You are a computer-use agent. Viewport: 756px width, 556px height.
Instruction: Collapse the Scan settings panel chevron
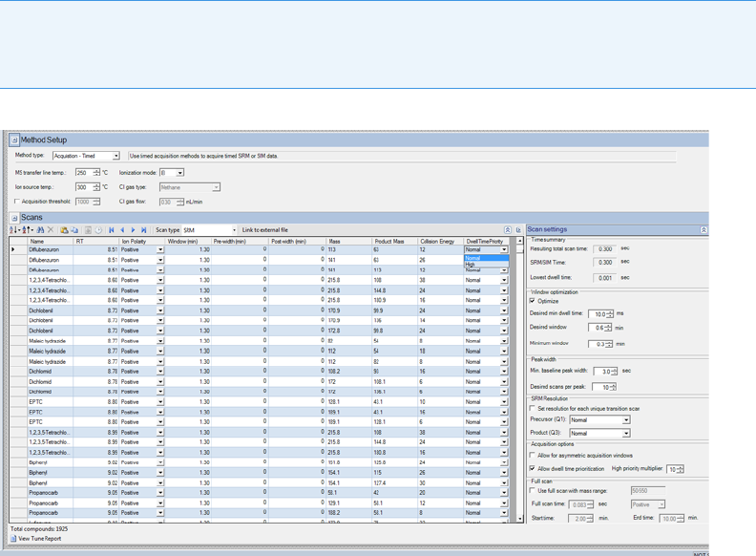(703, 230)
